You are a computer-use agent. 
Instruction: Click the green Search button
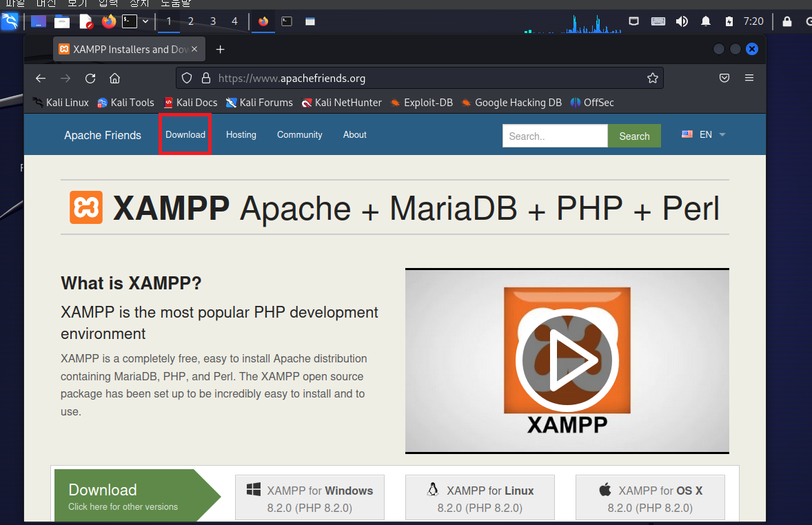click(x=634, y=136)
